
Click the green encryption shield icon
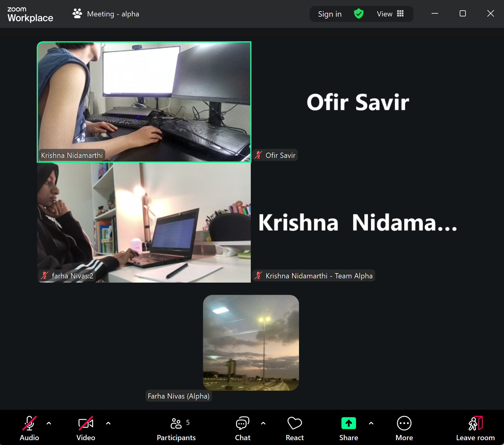[x=359, y=14]
